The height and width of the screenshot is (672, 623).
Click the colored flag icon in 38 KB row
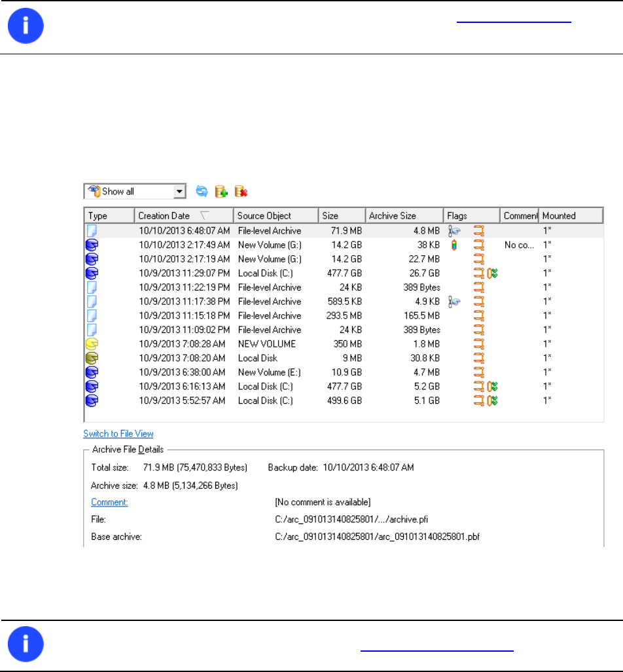point(454,245)
